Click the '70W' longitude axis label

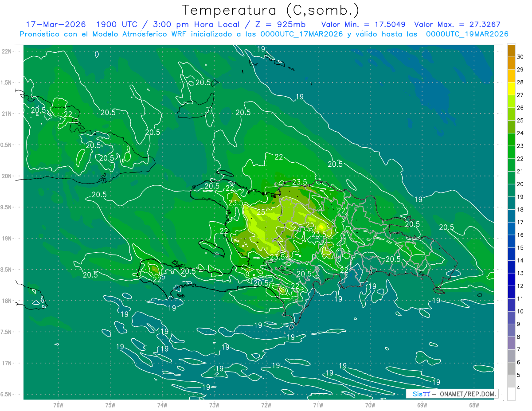click(370, 405)
